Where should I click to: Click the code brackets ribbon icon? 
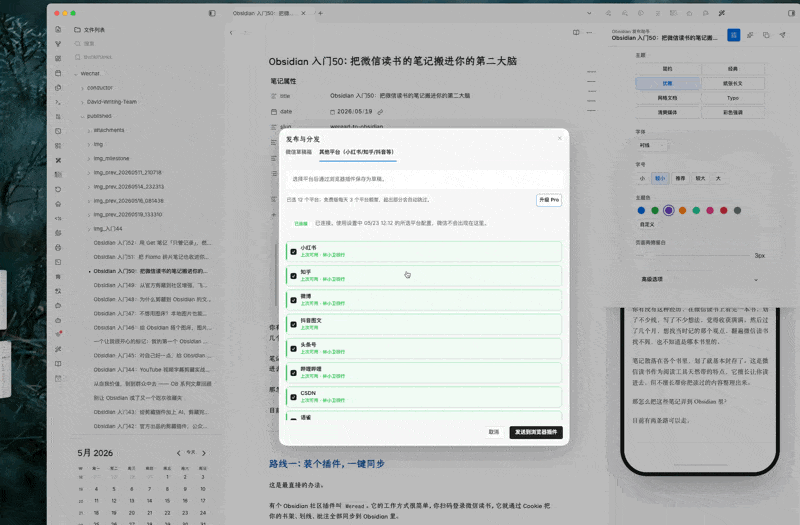pos(58,218)
